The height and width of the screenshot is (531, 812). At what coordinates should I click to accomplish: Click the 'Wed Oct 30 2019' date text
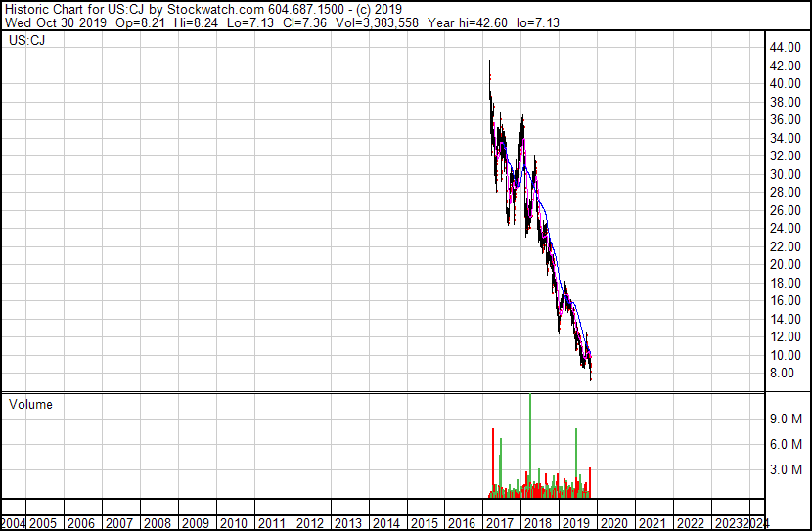pyautogui.click(x=56, y=22)
